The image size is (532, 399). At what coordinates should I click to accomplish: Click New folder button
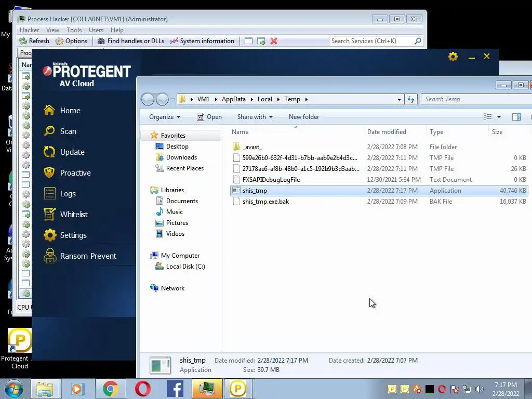point(304,117)
